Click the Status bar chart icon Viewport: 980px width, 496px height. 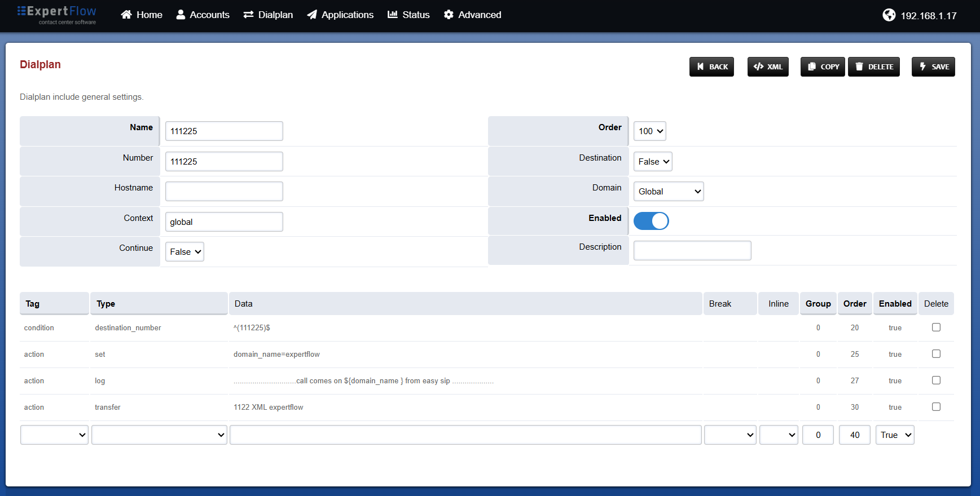point(393,15)
